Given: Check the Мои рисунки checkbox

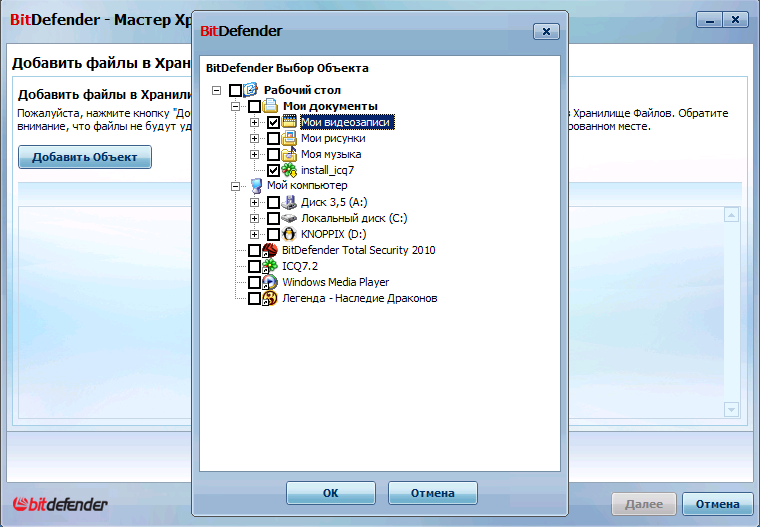Looking at the screenshot, I should click(x=273, y=139).
